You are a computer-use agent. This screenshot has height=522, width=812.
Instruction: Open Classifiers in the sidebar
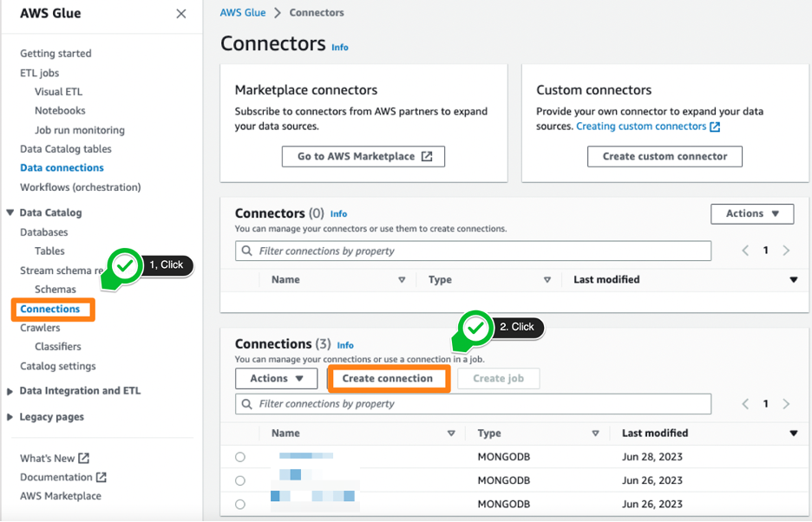click(x=58, y=347)
